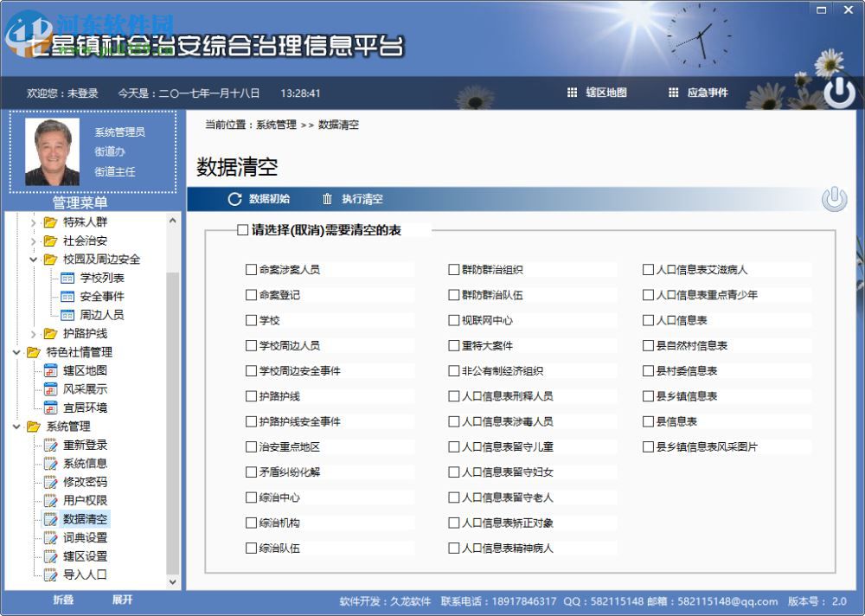Check the 人口信息表精神病人 table checkbox
Screen dimensions: 865x616
click(x=454, y=548)
